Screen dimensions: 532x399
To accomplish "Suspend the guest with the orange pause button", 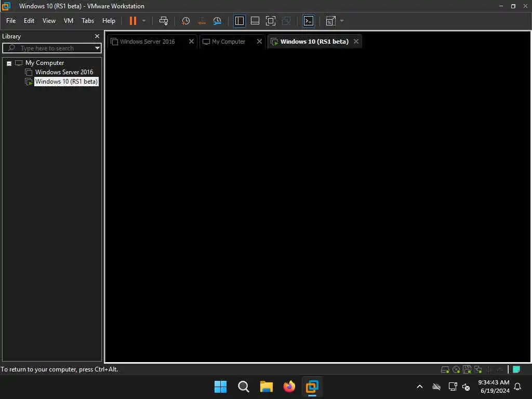I will pyautogui.click(x=132, y=21).
